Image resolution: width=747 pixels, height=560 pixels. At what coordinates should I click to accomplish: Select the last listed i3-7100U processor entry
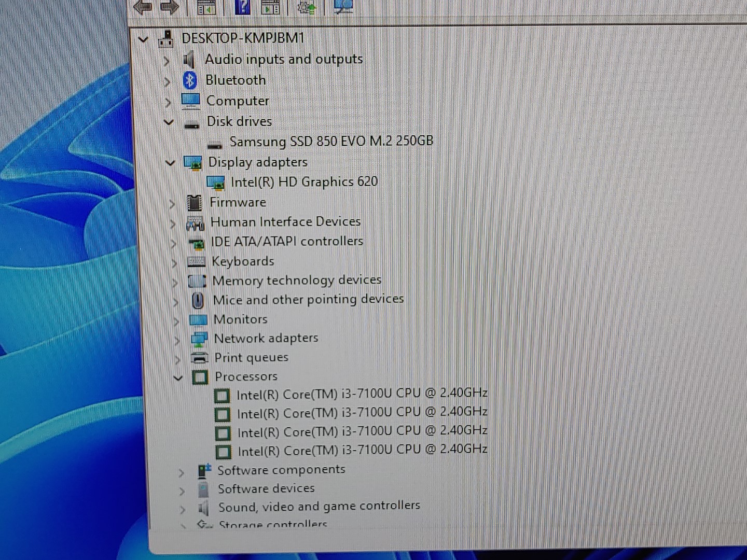(363, 450)
